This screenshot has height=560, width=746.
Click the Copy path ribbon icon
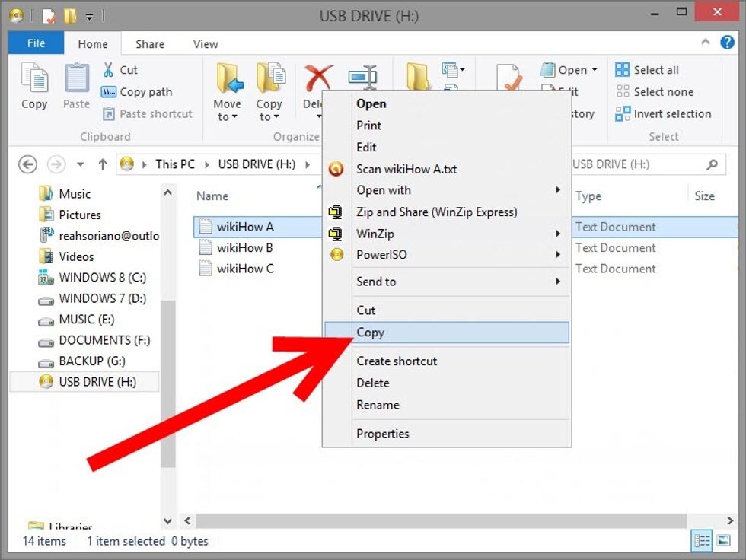coord(109,92)
